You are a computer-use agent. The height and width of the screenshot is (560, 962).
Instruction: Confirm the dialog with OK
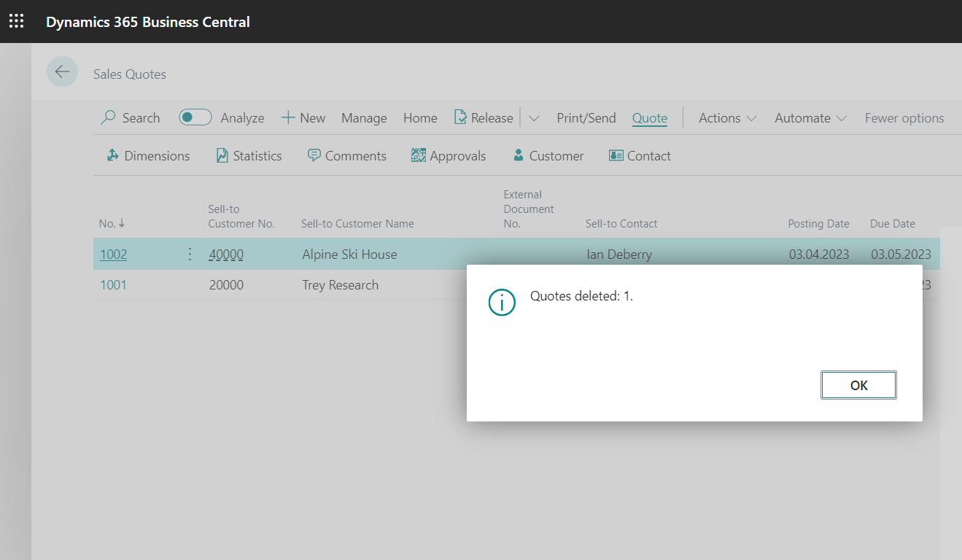click(x=858, y=385)
